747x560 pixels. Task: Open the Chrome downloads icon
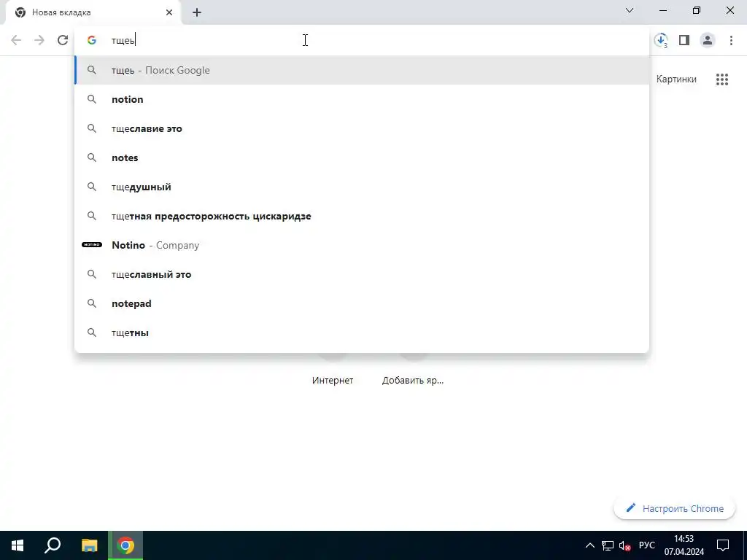(661, 40)
